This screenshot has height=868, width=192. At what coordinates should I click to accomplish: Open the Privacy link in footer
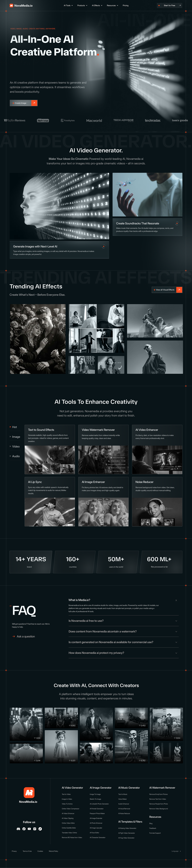[x=14, y=851]
